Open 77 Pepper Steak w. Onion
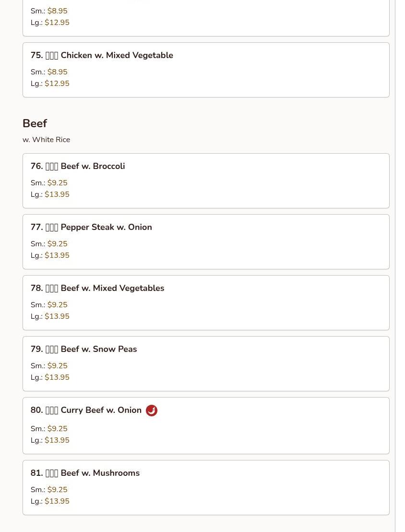 [206, 242]
